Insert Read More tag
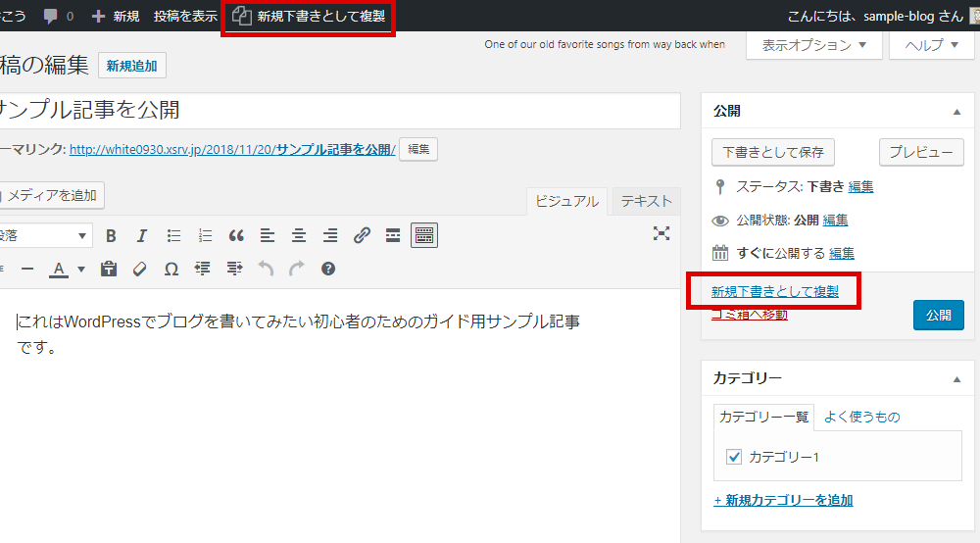This screenshot has width=980, height=543. (393, 235)
